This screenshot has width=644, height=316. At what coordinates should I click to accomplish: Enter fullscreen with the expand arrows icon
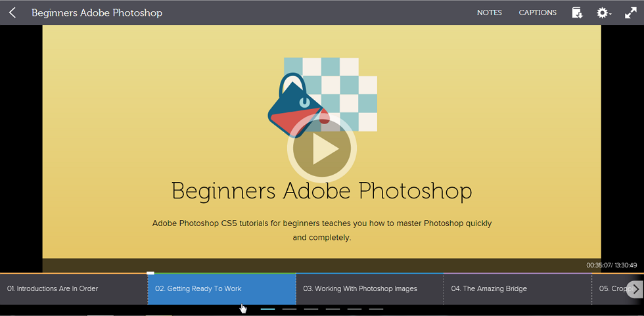click(630, 12)
